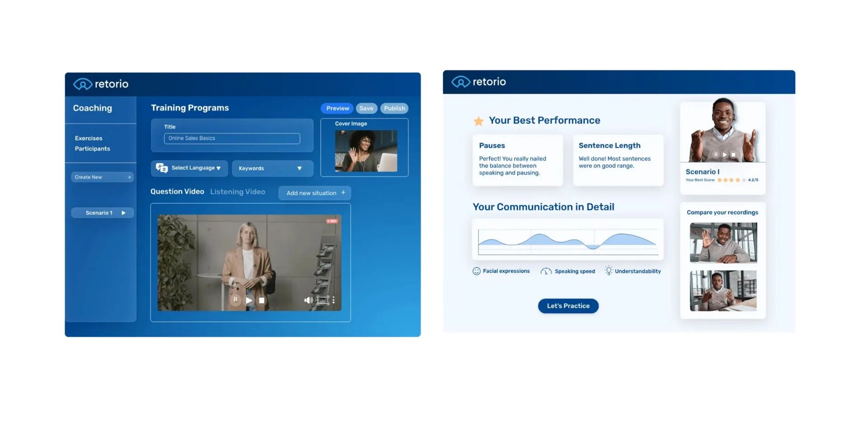Open fullscreen mode on the question video
Viewport: 868px width, 434px height.
[322, 300]
